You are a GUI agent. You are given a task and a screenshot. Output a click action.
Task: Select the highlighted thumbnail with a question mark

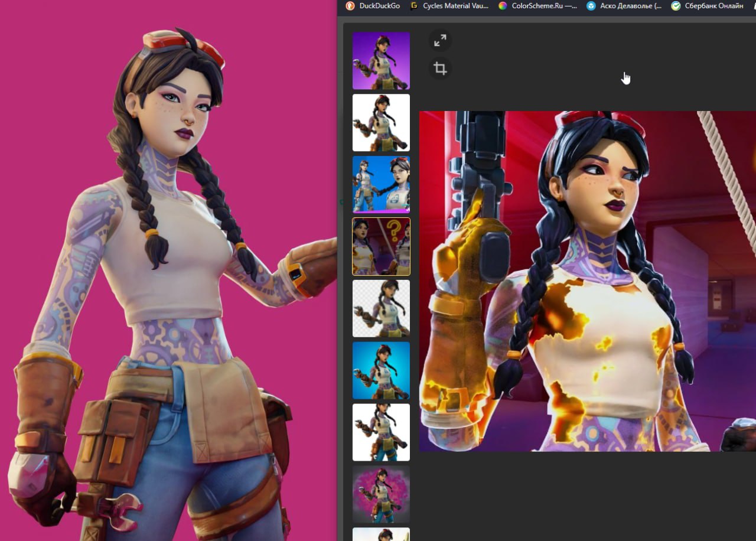click(381, 246)
